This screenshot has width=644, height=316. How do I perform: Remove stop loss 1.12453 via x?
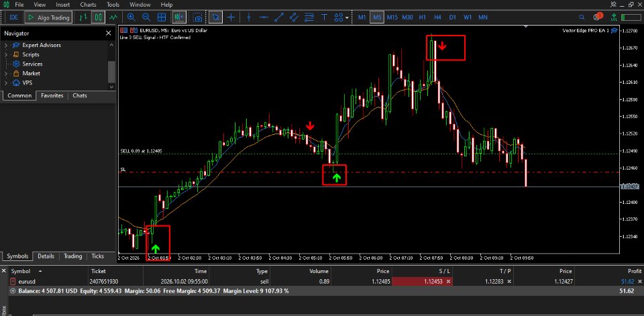click(x=449, y=282)
